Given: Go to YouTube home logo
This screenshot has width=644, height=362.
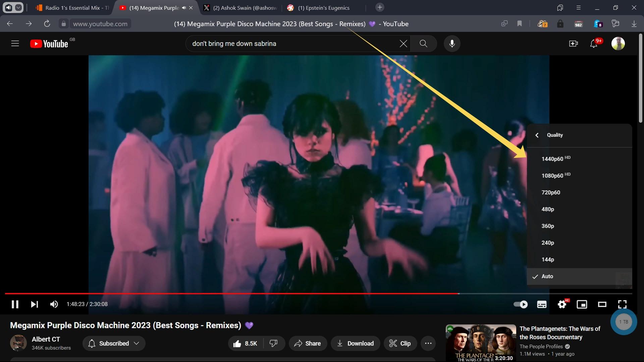Looking at the screenshot, I should (49, 44).
